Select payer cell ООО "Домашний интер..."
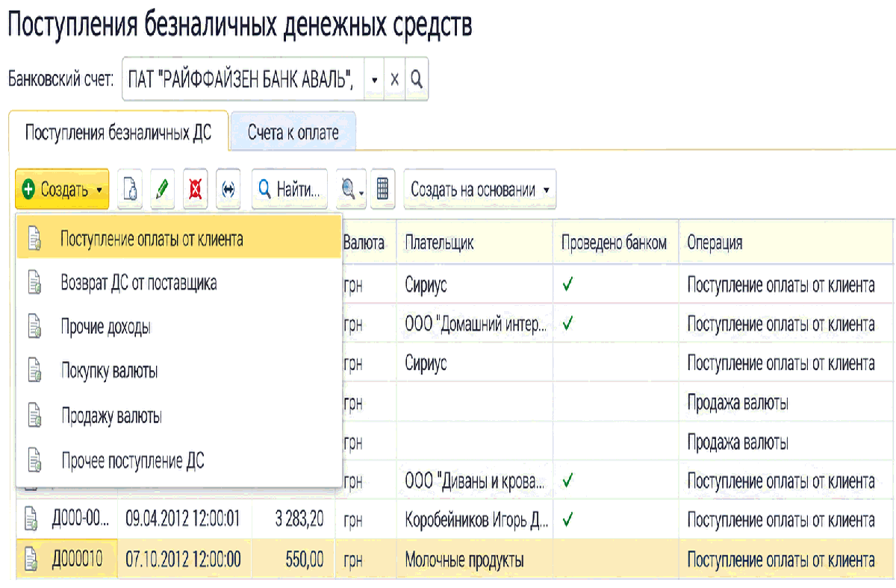This screenshot has height=588, width=896. click(x=476, y=325)
